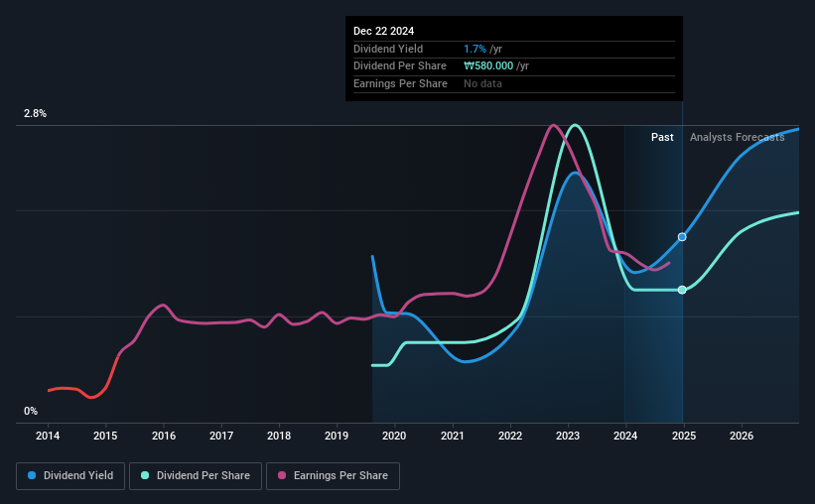Select the 2018 x-axis label
The width and height of the screenshot is (815, 504).
(279, 436)
